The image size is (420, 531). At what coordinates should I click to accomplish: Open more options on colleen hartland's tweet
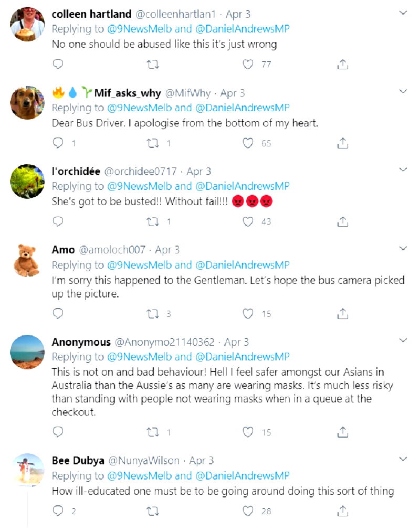point(403,13)
